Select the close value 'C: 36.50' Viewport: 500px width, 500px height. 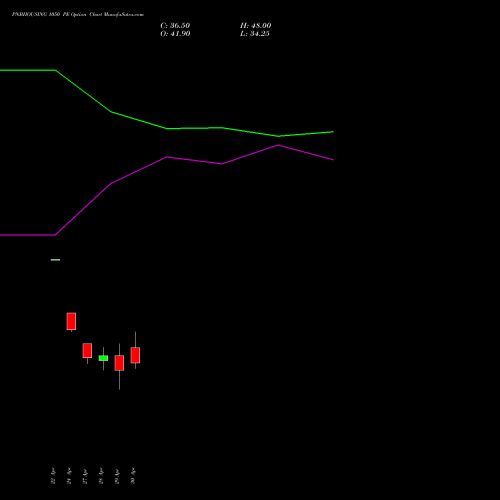tap(175, 26)
